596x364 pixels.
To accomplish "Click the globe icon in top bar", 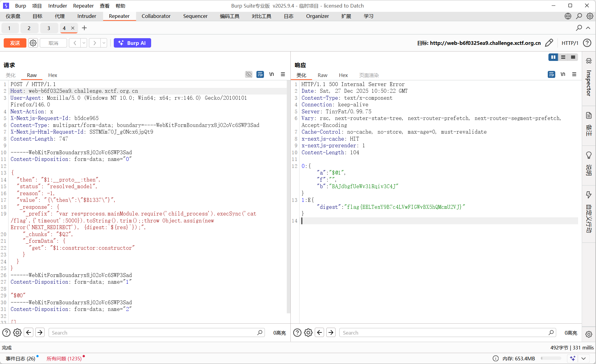I will point(568,16).
